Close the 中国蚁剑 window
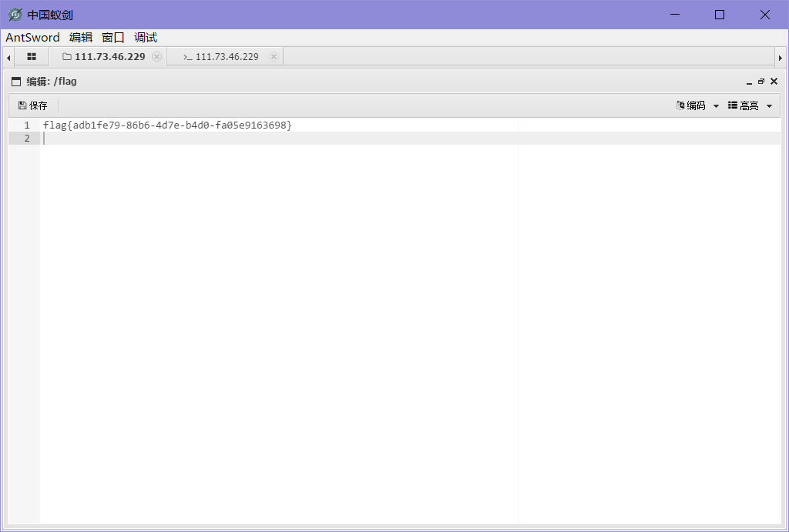The image size is (789, 532). pyautogui.click(x=765, y=15)
